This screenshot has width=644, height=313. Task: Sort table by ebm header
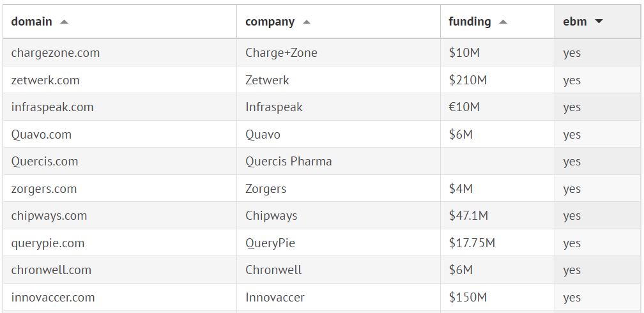tap(575, 22)
